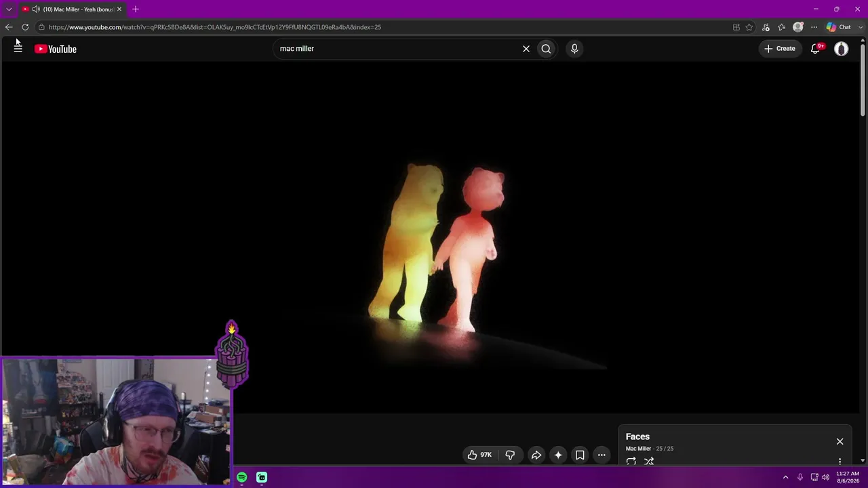Open the Copilot Chat button
The image size is (868, 488).
pos(839,27)
